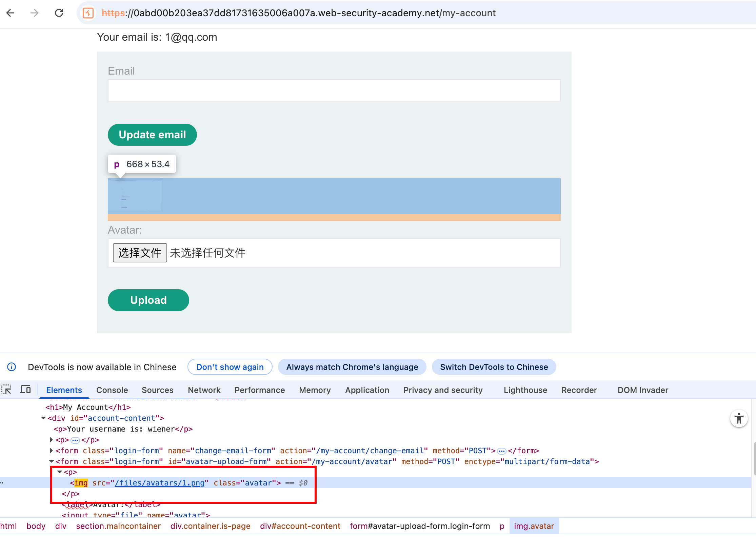Click Don't show again button
756x537 pixels.
pyautogui.click(x=230, y=367)
